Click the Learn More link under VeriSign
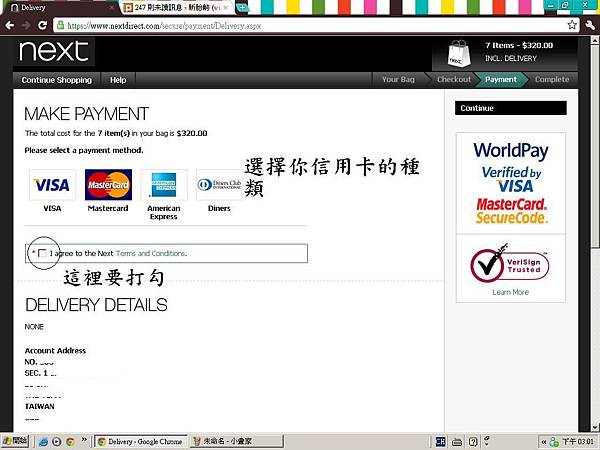The image size is (600, 450). point(510,292)
